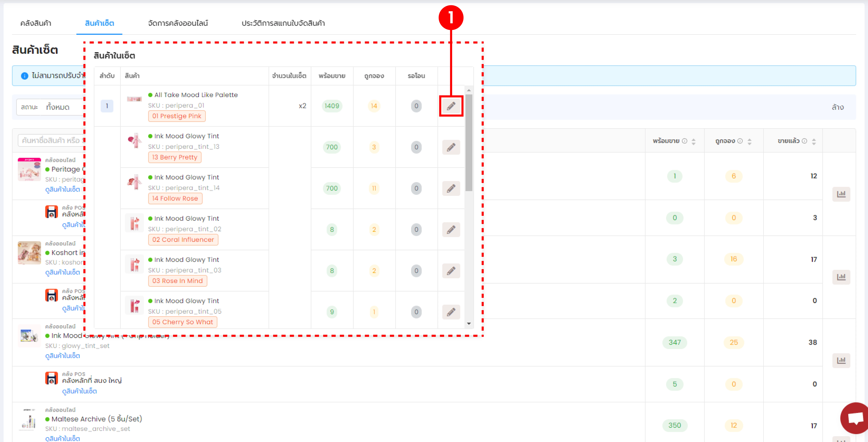Click the '347' ready-to-sell badge
This screenshot has width=868, height=442.
point(675,342)
